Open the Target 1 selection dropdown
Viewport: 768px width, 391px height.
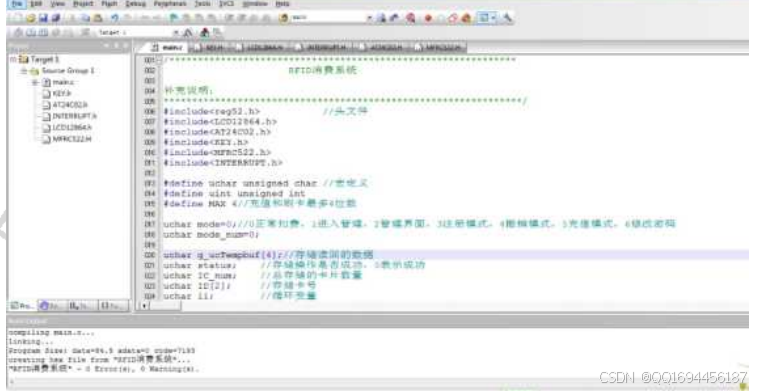tap(176, 32)
